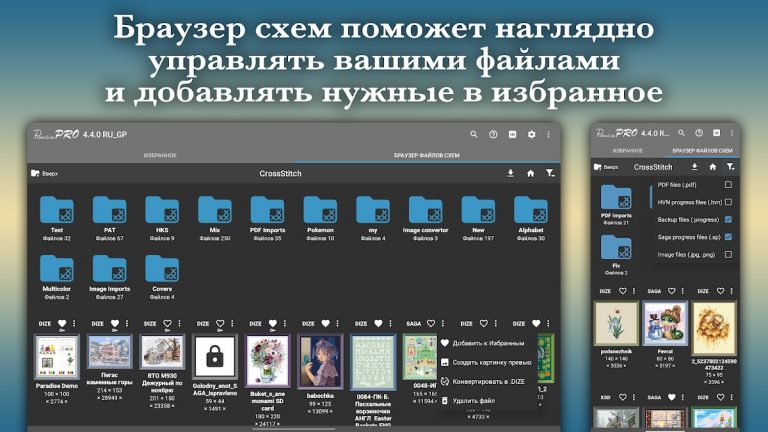Open three-dot menu above Paradise Demo thumbnail
768x432 pixels.
[x=74, y=323]
